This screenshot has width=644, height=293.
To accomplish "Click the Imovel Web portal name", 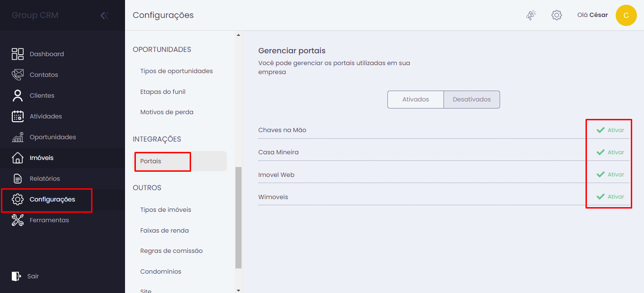I will [x=276, y=175].
